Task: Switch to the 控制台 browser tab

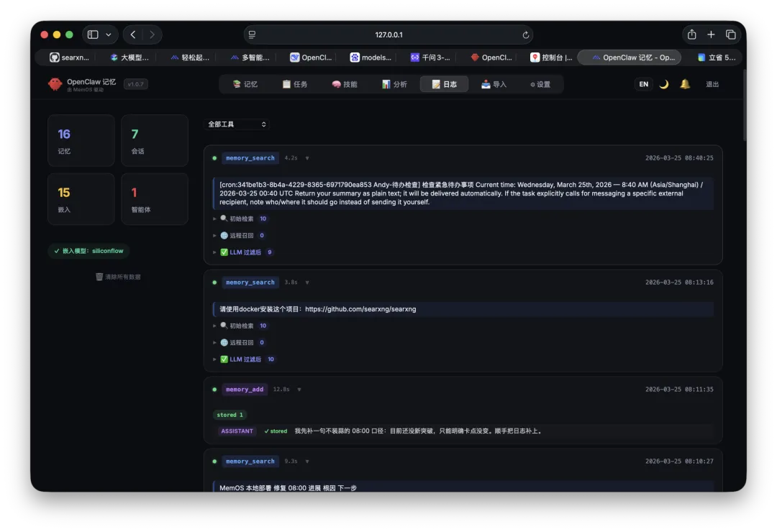Action: [x=551, y=58]
